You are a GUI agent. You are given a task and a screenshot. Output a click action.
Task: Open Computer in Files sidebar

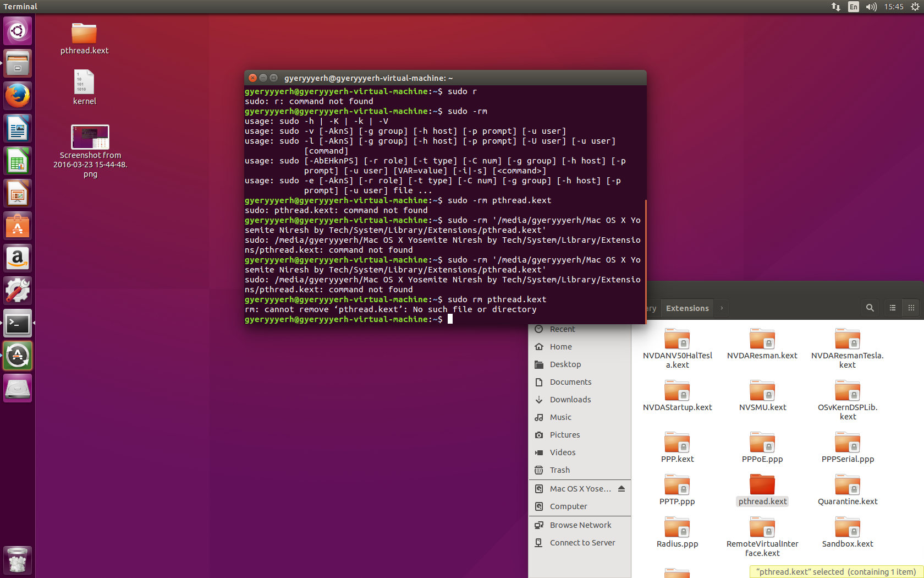(580, 506)
